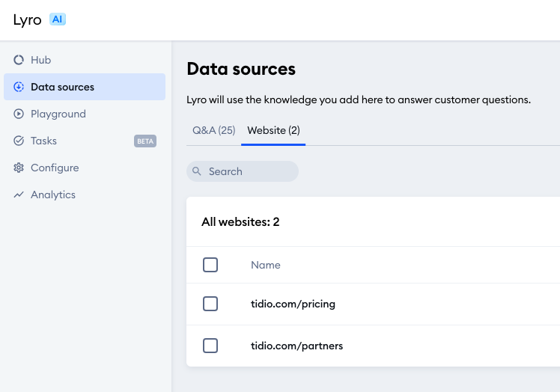Open Hub in the sidebar
Screen dimensions: 560x392
coord(85,60)
